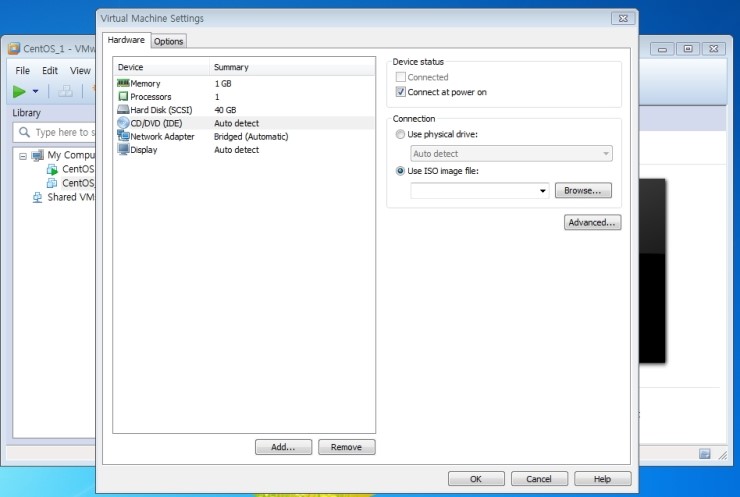
Task: Uncheck Connect at power on
Action: (400, 92)
